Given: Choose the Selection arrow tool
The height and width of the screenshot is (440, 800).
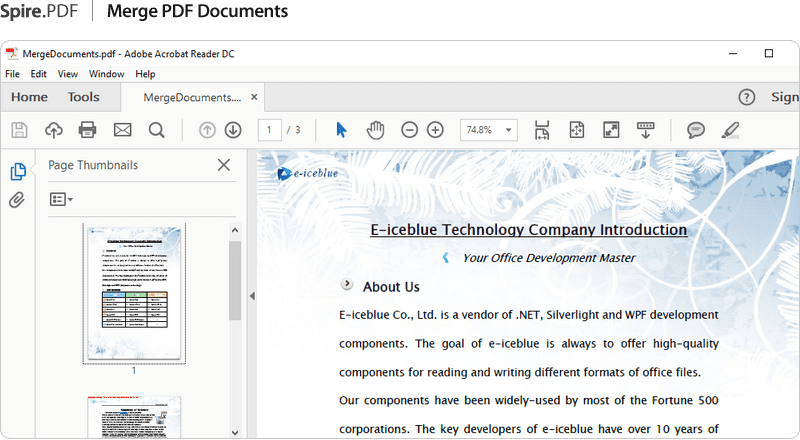Looking at the screenshot, I should coord(341,130).
